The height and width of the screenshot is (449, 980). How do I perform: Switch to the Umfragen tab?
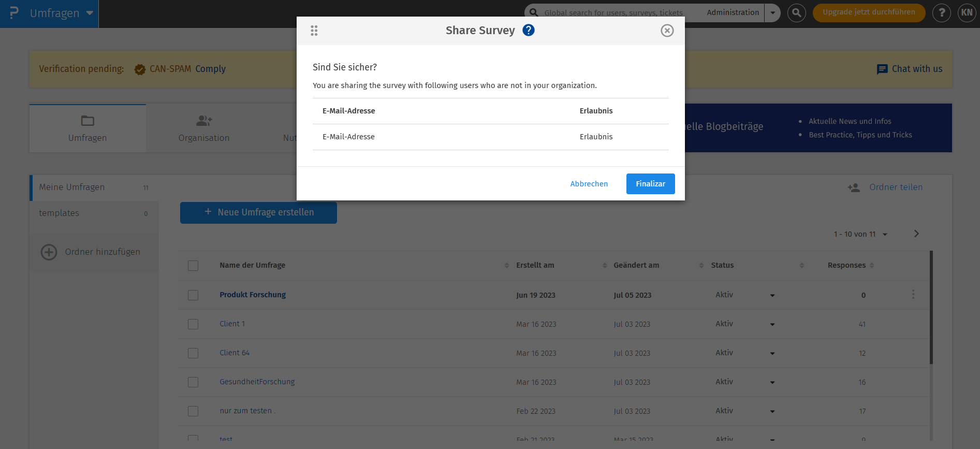pos(87,128)
